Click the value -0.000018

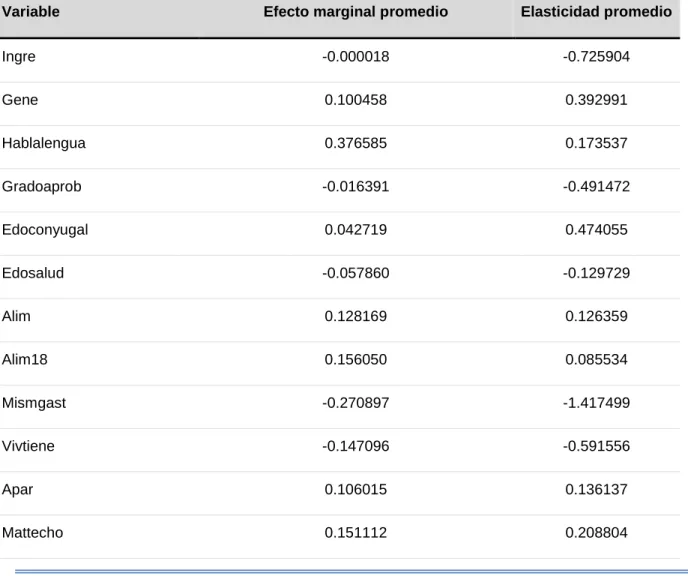(355, 57)
